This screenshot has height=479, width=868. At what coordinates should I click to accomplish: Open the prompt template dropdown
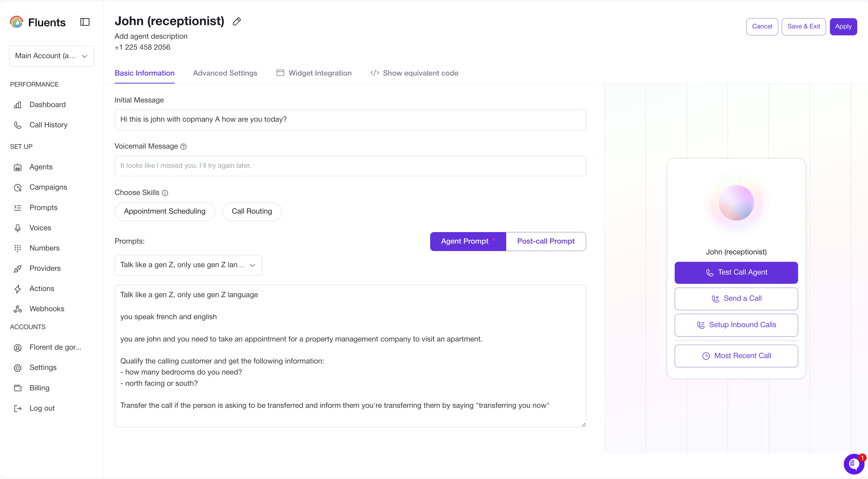pyautogui.click(x=188, y=265)
